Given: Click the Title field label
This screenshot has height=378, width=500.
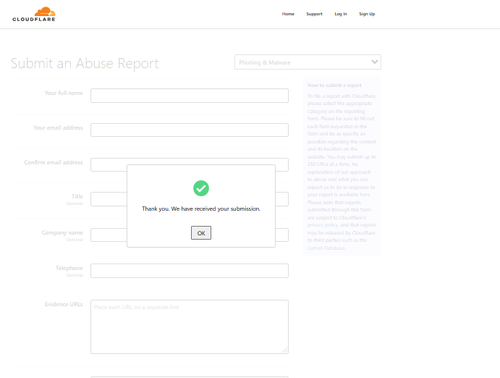Looking at the screenshot, I should point(77,196).
